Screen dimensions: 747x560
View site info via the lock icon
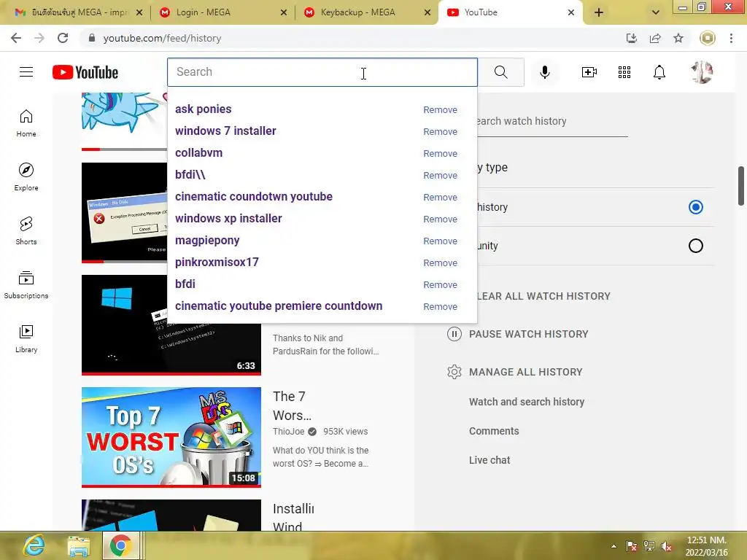pyautogui.click(x=92, y=38)
